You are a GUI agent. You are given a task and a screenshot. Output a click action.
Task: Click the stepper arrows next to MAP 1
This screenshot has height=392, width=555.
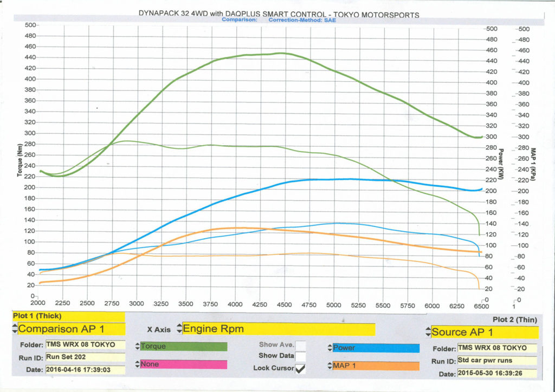[x=329, y=365]
